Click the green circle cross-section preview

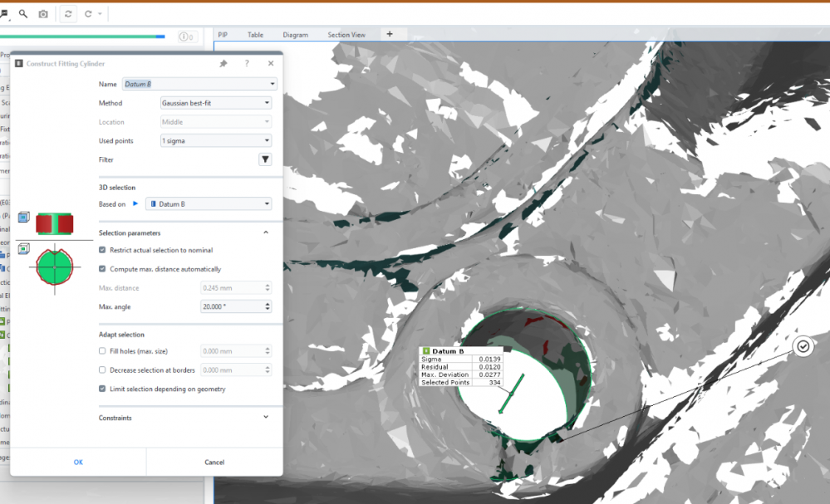click(55, 267)
